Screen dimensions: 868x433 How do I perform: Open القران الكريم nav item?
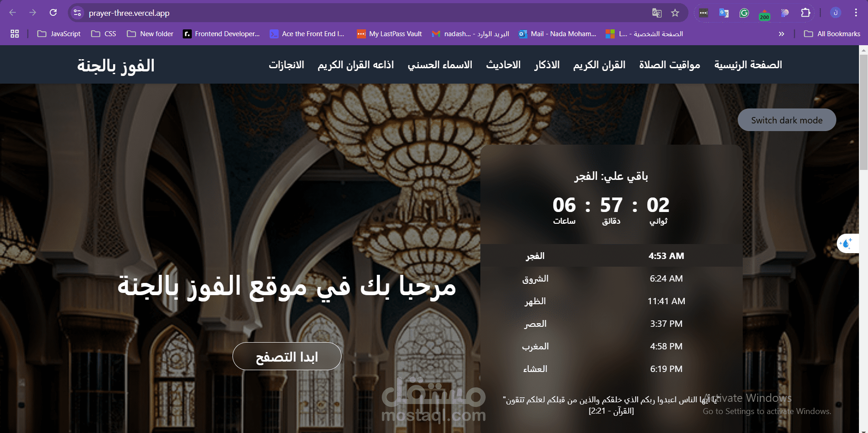coord(599,65)
